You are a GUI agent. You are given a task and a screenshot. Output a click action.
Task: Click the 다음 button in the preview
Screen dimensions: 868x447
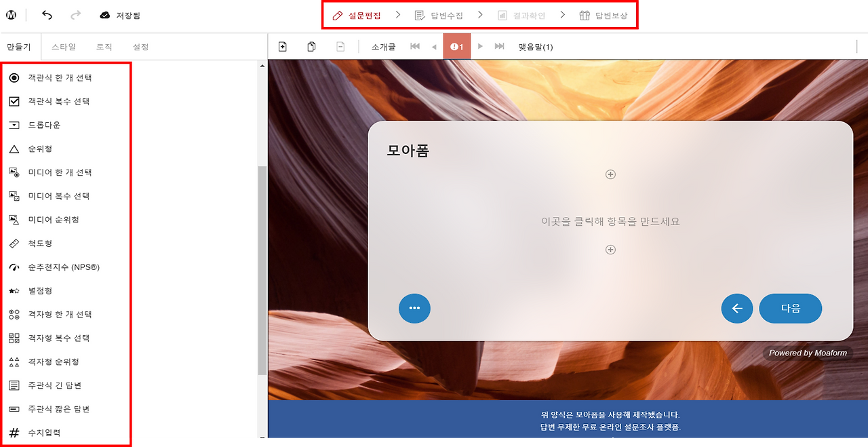pyautogui.click(x=790, y=308)
